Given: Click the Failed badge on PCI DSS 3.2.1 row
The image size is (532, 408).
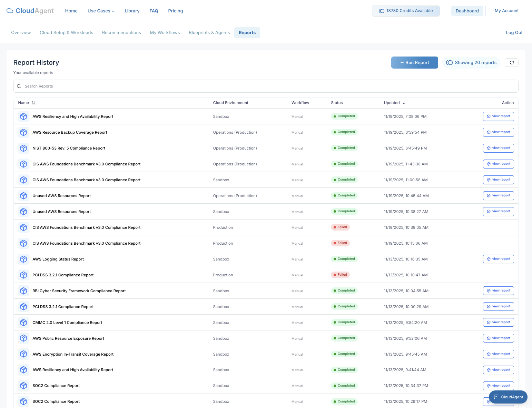Looking at the screenshot, I should tap(340, 275).
